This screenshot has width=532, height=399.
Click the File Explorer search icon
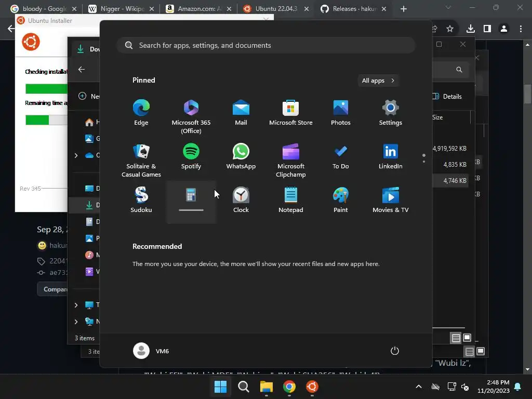459,70
